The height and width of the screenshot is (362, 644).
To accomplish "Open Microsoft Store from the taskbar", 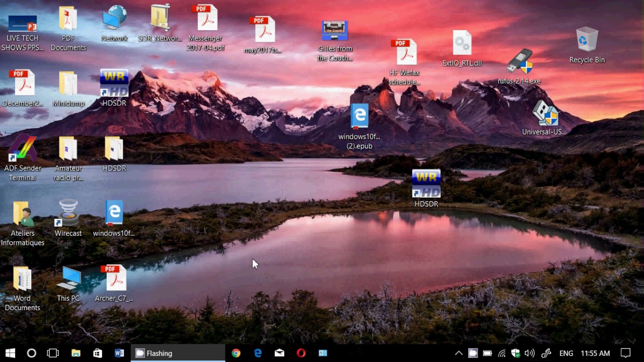I will click(98, 353).
